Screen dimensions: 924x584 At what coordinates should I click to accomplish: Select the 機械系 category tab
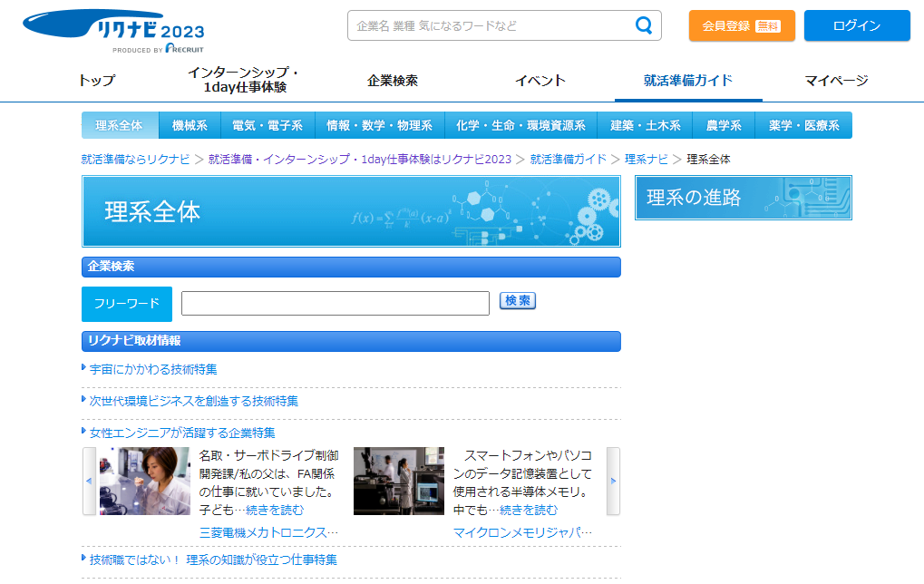pyautogui.click(x=190, y=125)
